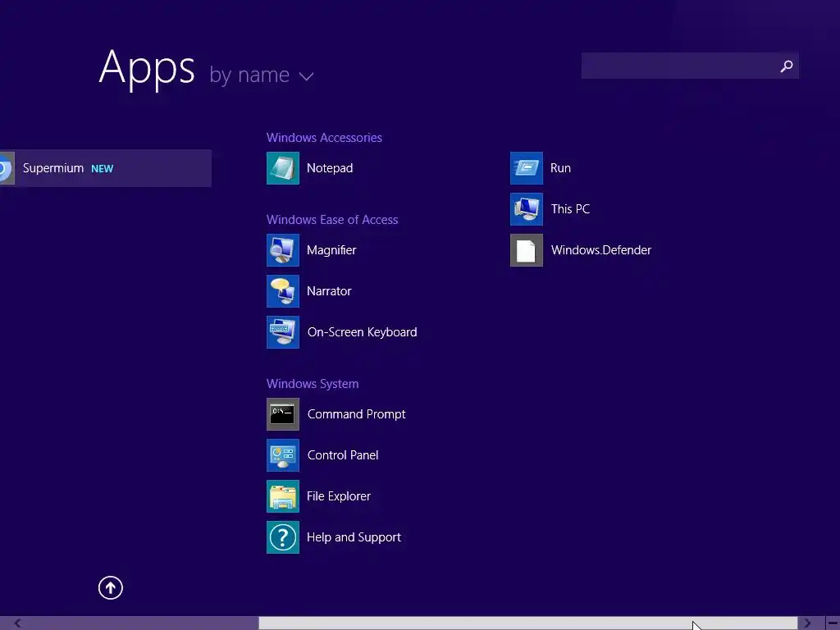Image resolution: width=840 pixels, height=630 pixels.
Task: Click the 'Control Panel' label
Action: pyautogui.click(x=343, y=455)
